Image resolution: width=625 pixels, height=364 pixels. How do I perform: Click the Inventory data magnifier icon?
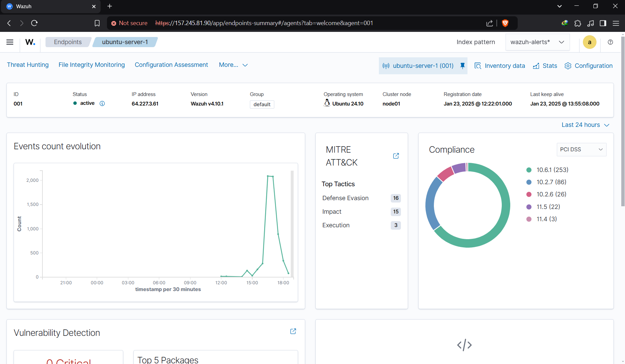click(x=478, y=66)
